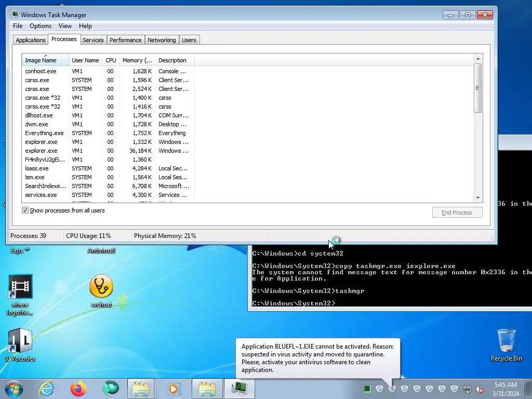The height and width of the screenshot is (399, 532).
Task: Click the muted speaker tray icon
Action: tap(480, 389)
